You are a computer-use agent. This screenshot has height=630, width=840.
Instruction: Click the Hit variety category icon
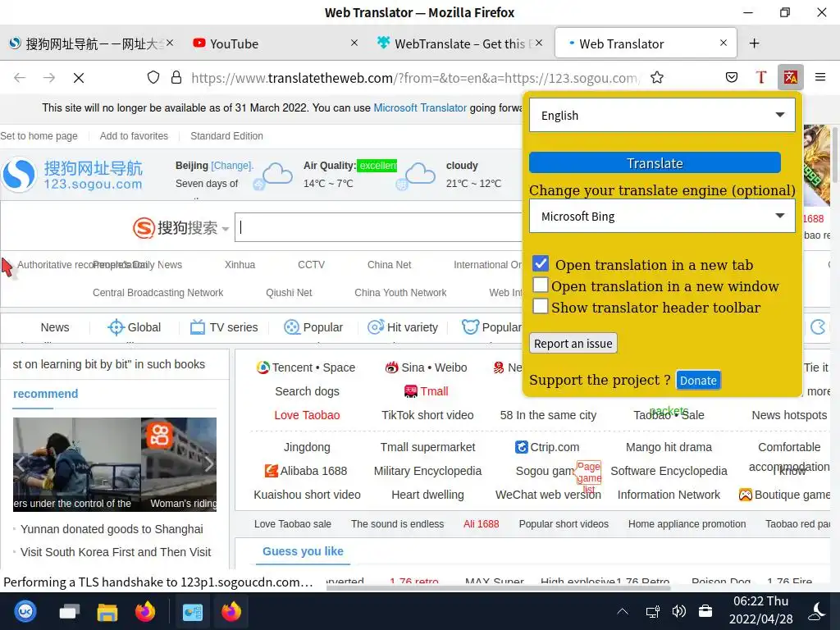[x=376, y=326]
